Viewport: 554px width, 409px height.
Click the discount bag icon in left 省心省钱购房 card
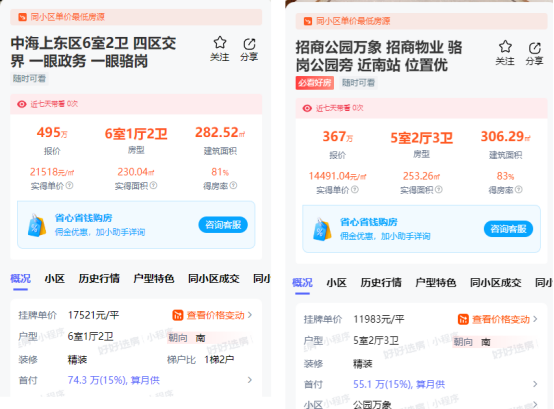[37, 225]
